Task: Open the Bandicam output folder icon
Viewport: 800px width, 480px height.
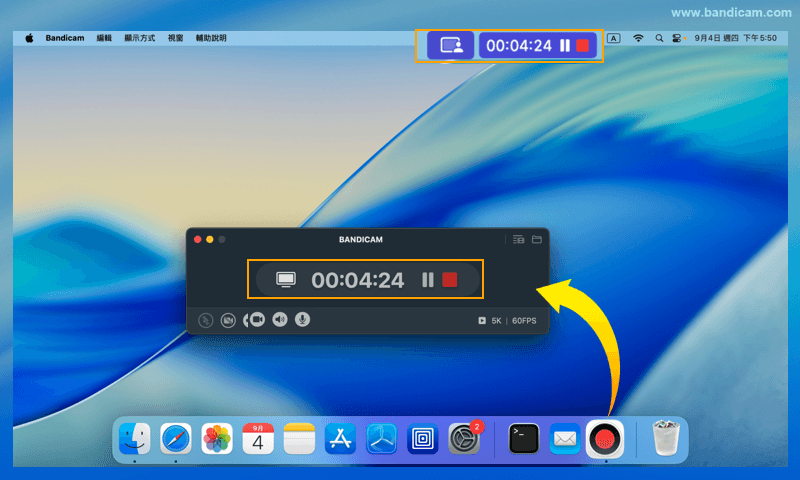Action: click(536, 240)
